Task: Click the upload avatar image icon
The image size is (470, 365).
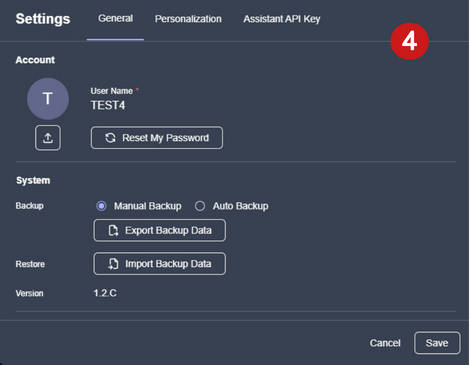Action: point(48,138)
